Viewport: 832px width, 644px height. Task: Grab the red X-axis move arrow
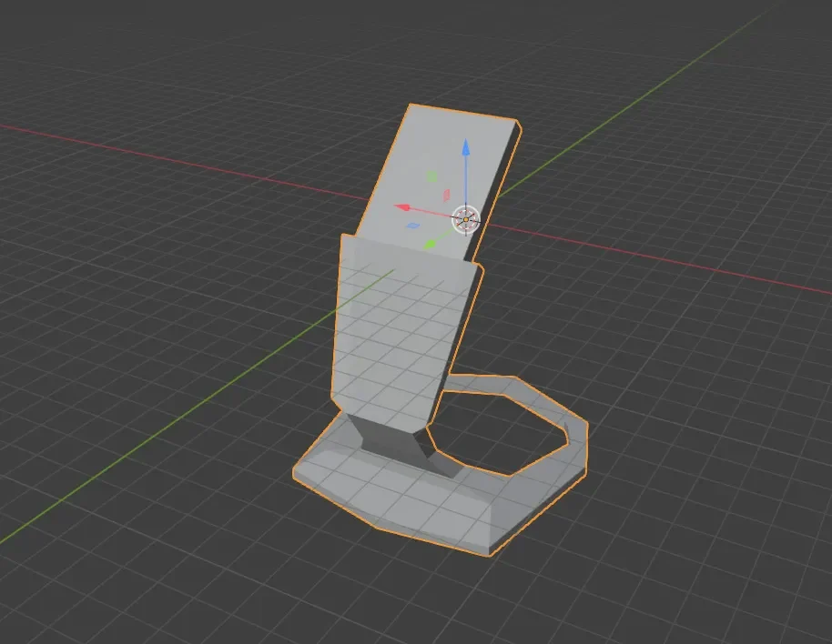[x=403, y=207]
